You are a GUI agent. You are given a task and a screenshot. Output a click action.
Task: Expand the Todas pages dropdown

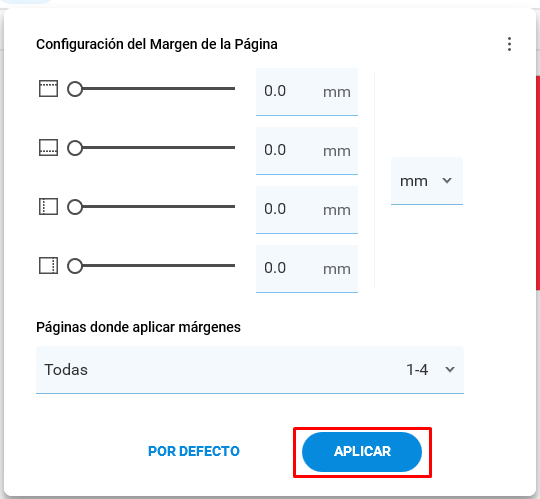coord(250,370)
